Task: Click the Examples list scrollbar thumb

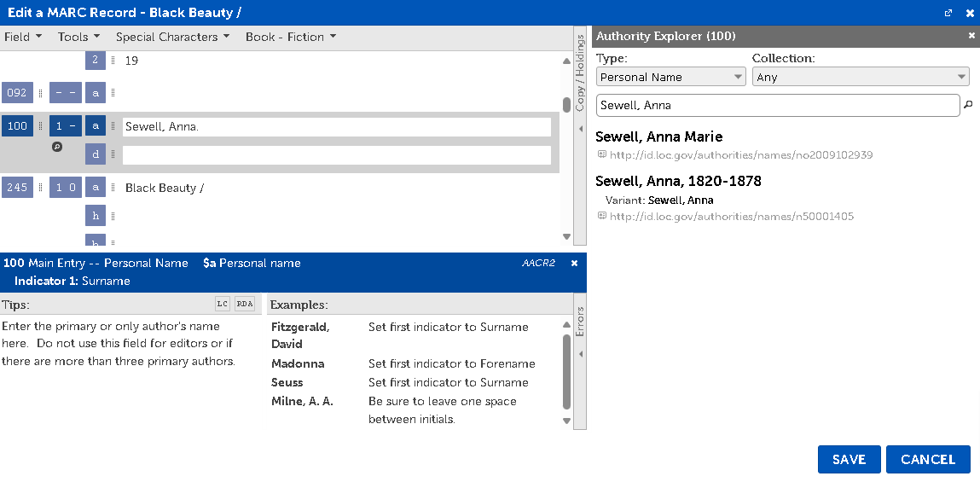Action: (x=567, y=372)
